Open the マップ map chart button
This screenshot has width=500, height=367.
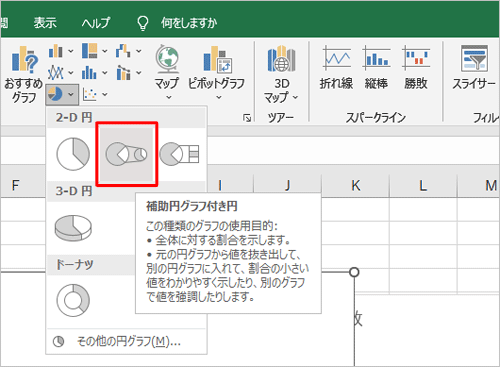coord(167,72)
